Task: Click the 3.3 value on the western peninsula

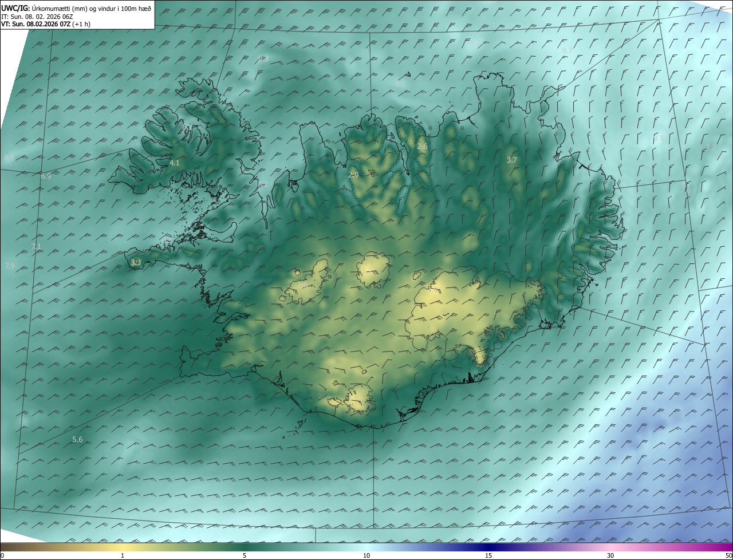Action: pyautogui.click(x=136, y=263)
